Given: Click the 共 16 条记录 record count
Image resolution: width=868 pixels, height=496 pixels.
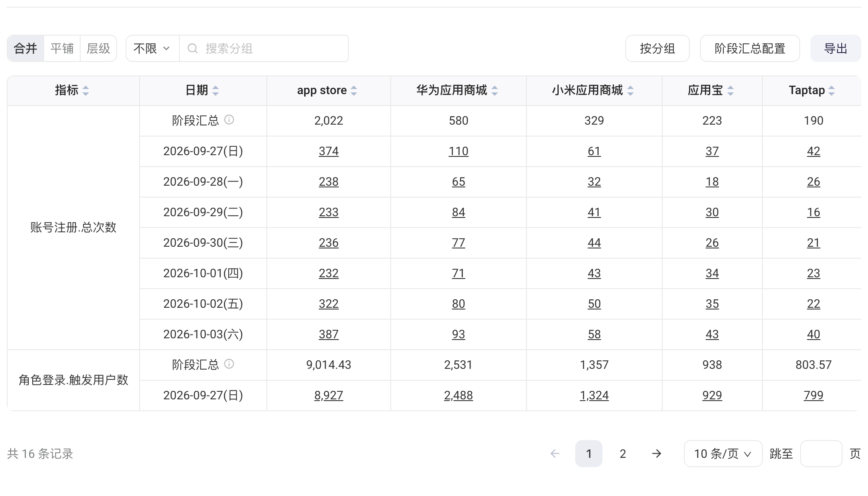Looking at the screenshot, I should [40, 454].
